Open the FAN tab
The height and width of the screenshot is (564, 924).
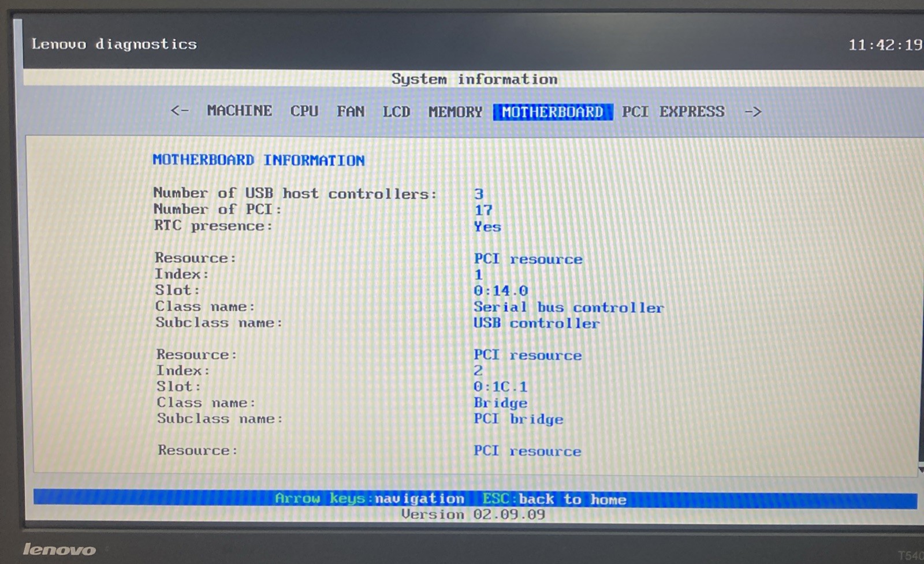click(x=351, y=111)
